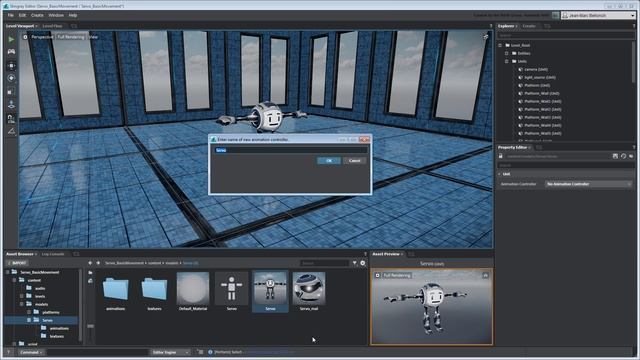Click Cancel in the animation controller dialog

354,161
